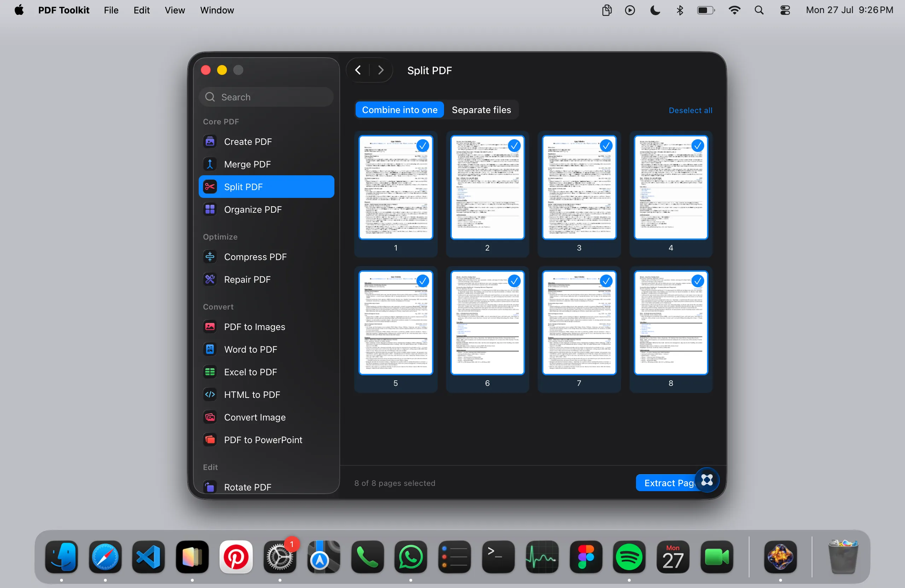Viewport: 905px width, 588px height.
Task: Click the '8 of 8 pages selected' status
Action: [x=395, y=483]
